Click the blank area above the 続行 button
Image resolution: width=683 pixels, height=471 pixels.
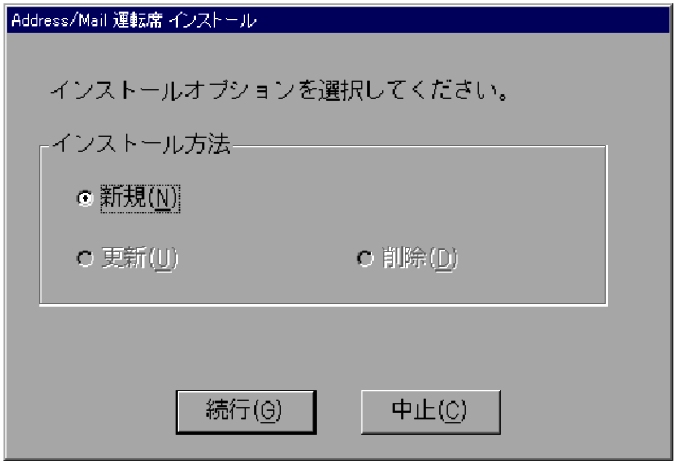coord(246,349)
